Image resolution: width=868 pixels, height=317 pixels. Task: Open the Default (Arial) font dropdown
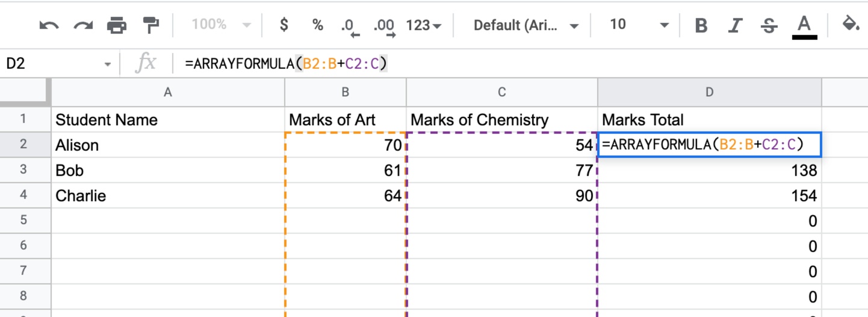coord(526,25)
